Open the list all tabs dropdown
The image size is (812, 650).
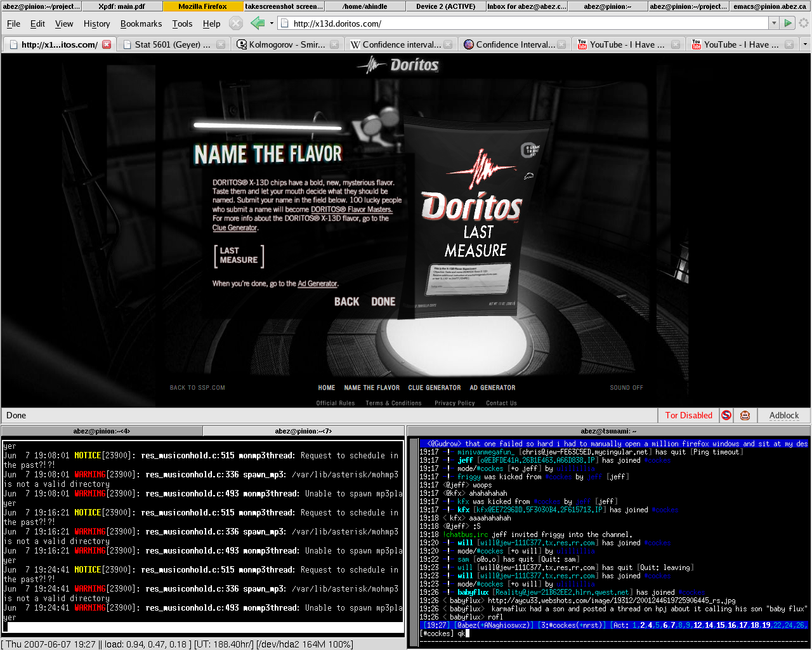tap(805, 44)
